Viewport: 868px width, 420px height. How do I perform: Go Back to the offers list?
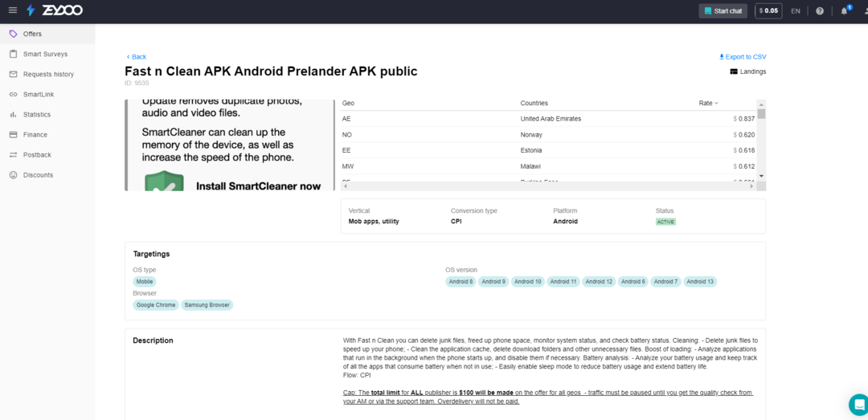tap(137, 57)
